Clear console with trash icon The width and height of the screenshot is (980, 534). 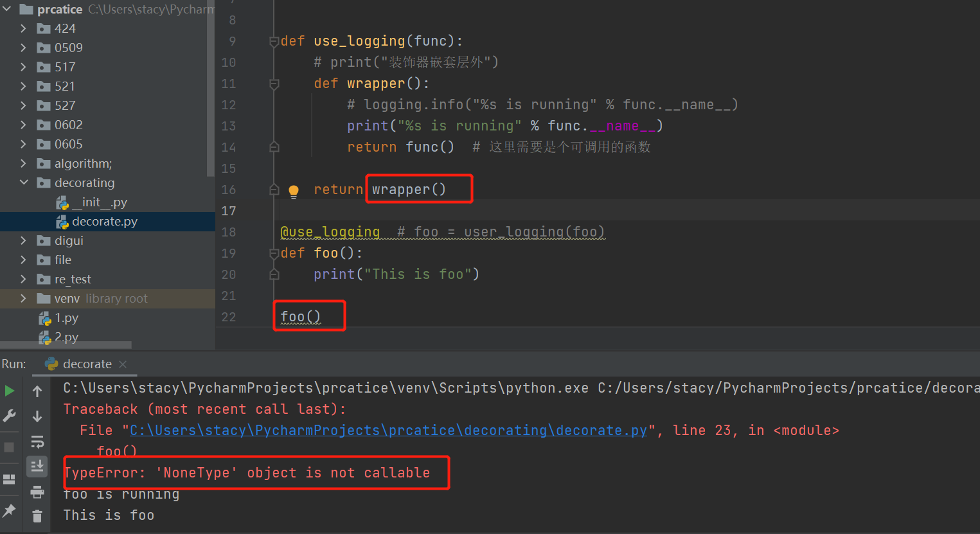(37, 515)
